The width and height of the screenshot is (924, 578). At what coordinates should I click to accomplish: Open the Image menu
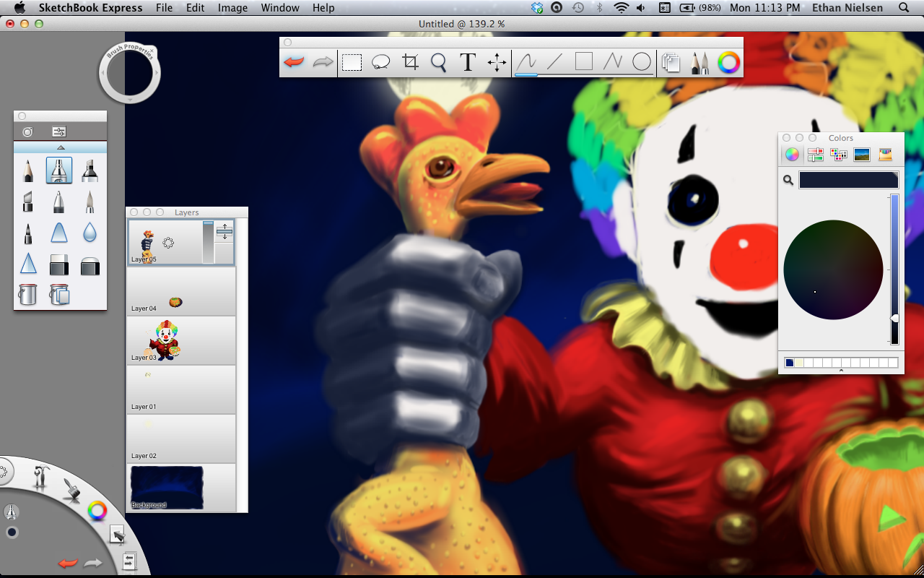(232, 8)
